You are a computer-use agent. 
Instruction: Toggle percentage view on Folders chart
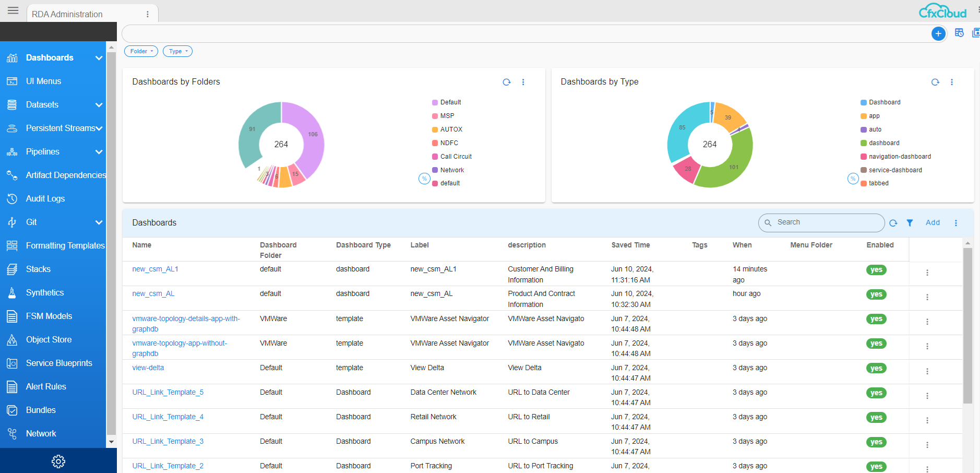pos(424,179)
